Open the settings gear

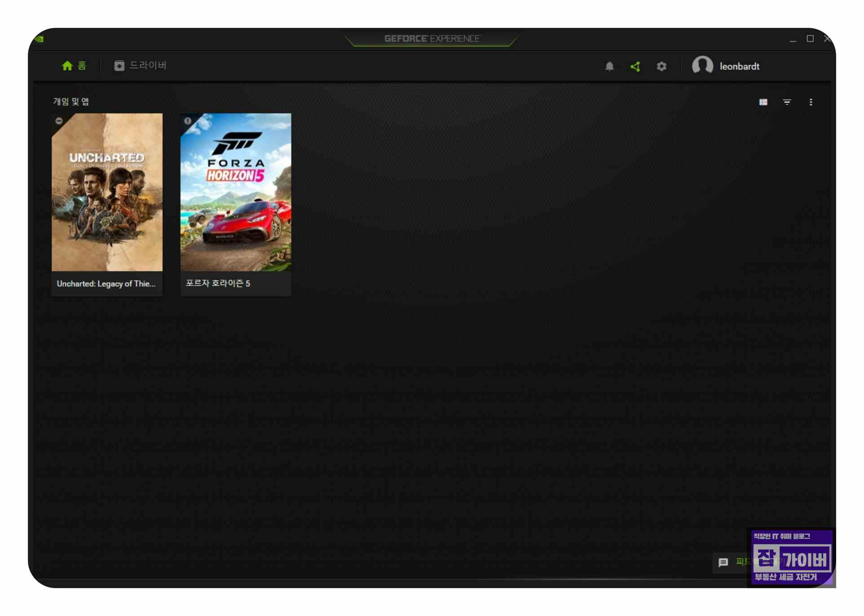point(661,66)
